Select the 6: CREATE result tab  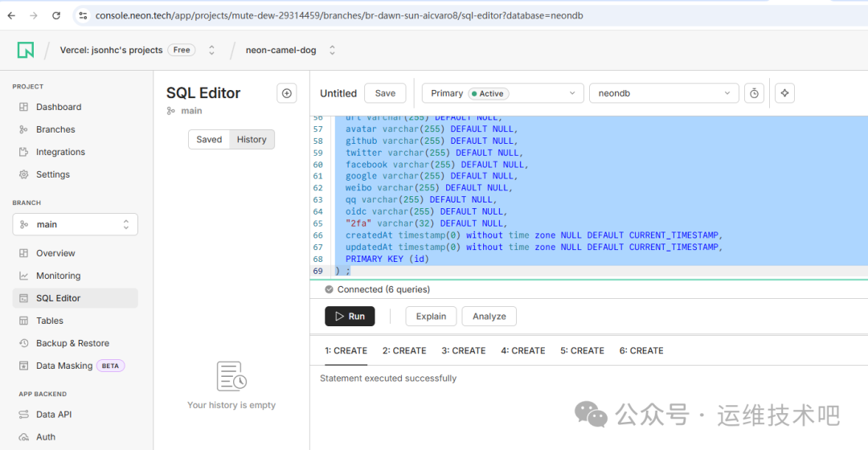[x=641, y=350]
